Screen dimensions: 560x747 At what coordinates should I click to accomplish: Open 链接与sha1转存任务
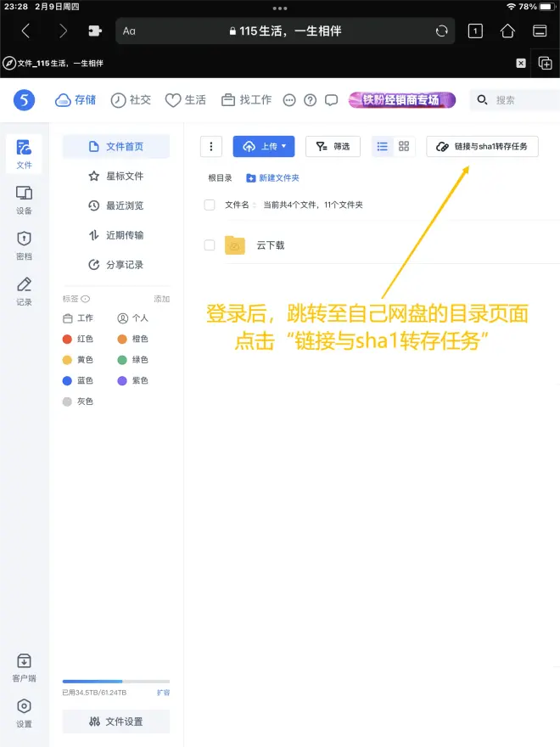coord(483,146)
